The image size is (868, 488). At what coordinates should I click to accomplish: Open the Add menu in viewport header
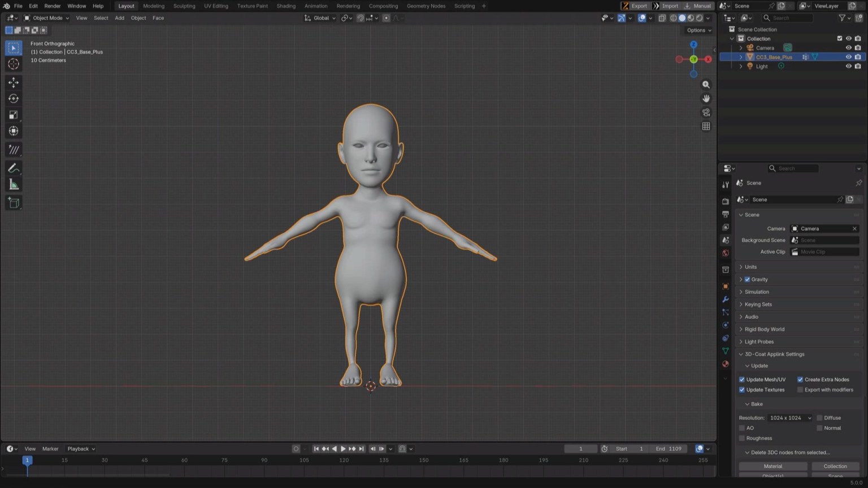[x=120, y=18]
